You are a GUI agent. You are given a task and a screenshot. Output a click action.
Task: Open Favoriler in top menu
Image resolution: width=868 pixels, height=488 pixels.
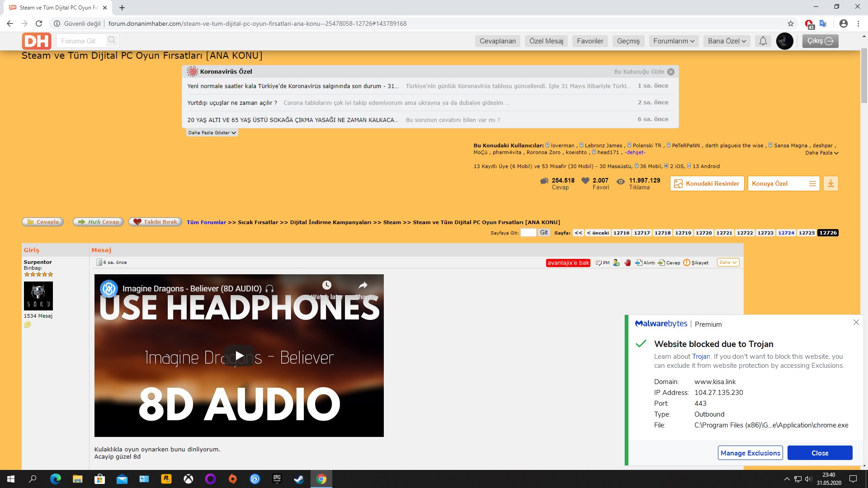click(590, 41)
